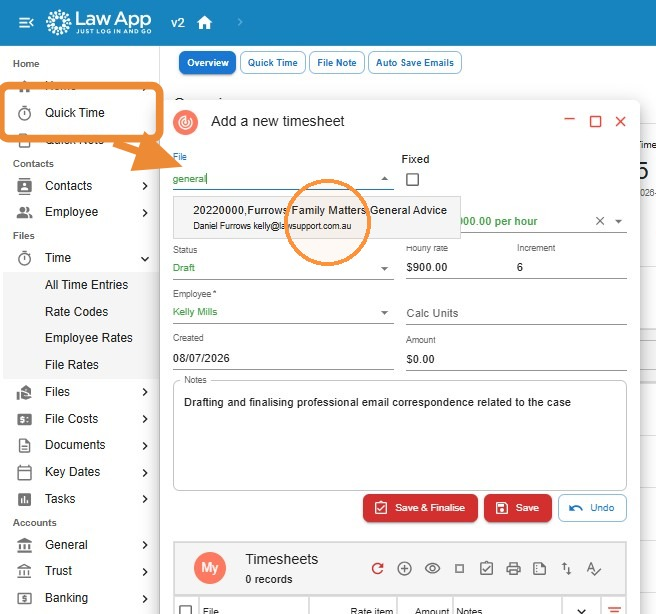Click the sort arrows icon in Timesheets toolbar
656x614 pixels.
[566, 568]
